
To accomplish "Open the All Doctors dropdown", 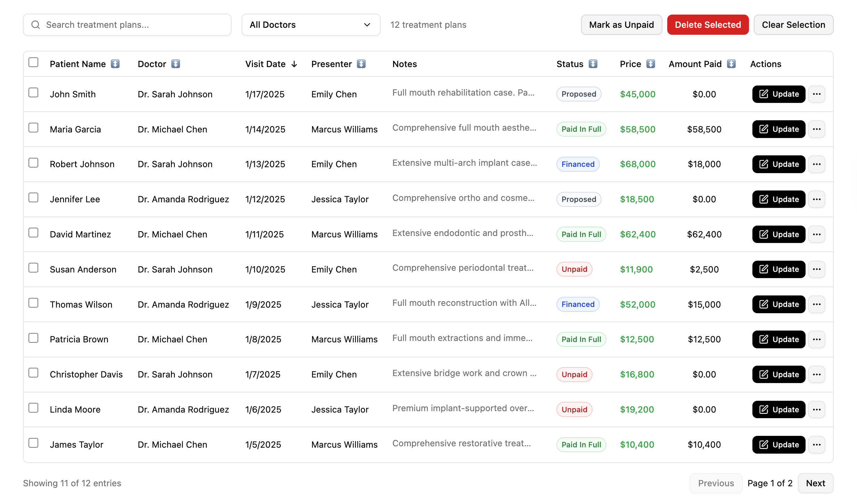I will (310, 25).
